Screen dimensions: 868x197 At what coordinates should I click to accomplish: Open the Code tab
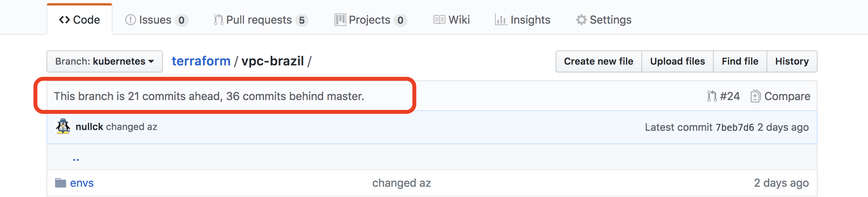pos(79,20)
